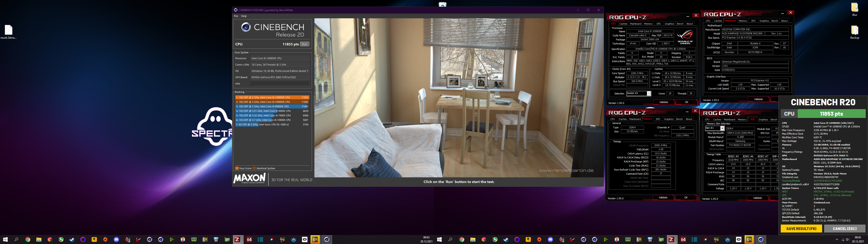
Task: Click Validate in CPU-Z Mainboard window
Action: [758, 99]
